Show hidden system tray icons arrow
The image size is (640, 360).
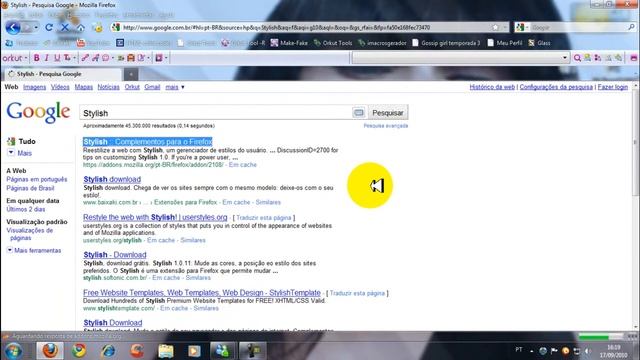click(531, 351)
